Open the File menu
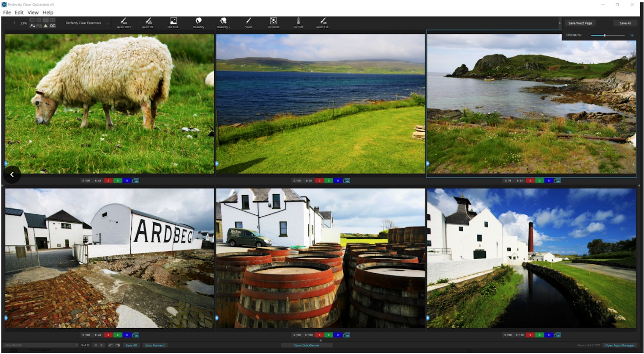Screen dimensions: 644x354 click(7, 12)
